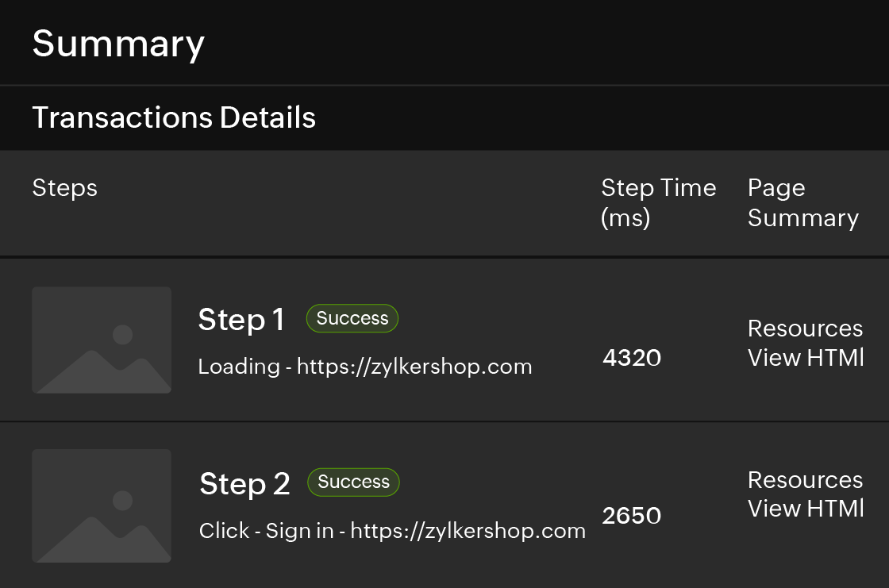Click the Summary heading
Viewport: 889px width, 588px height.
click(x=118, y=43)
